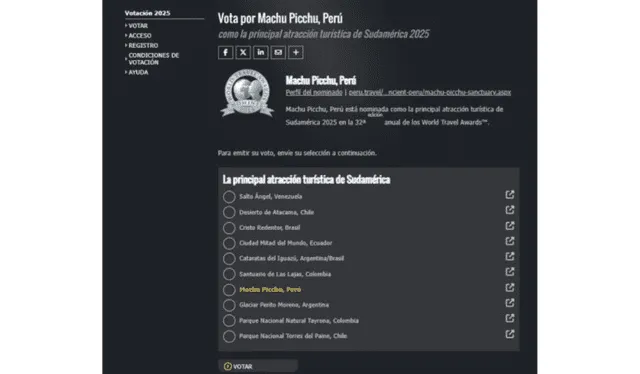Share via X (Twitter) icon
This screenshot has height=374, width=640.
click(x=243, y=52)
